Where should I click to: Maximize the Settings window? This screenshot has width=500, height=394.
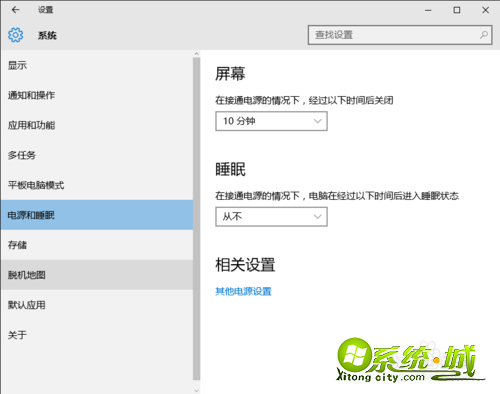coord(457,10)
